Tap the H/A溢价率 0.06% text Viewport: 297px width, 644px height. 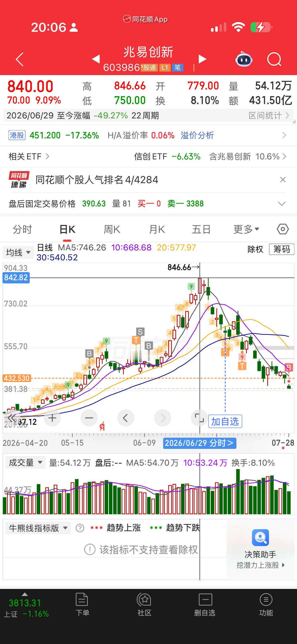coord(141,135)
